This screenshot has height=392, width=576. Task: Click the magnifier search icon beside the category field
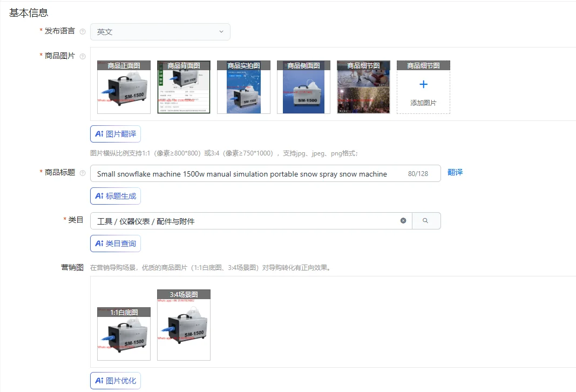(427, 220)
